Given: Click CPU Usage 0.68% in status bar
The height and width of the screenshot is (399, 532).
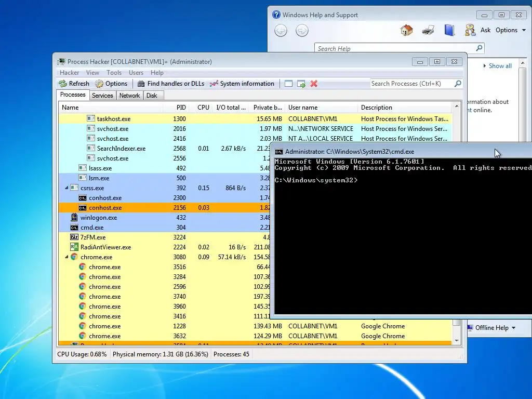Looking at the screenshot, I should click(82, 354).
